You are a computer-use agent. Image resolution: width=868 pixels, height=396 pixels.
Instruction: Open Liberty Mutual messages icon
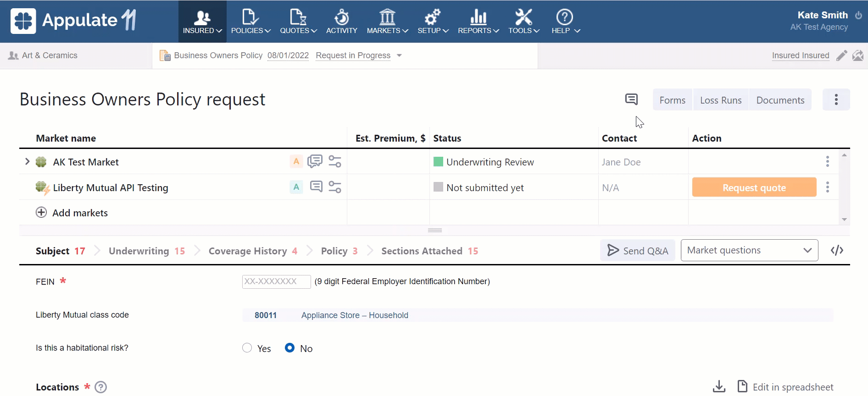tap(316, 187)
